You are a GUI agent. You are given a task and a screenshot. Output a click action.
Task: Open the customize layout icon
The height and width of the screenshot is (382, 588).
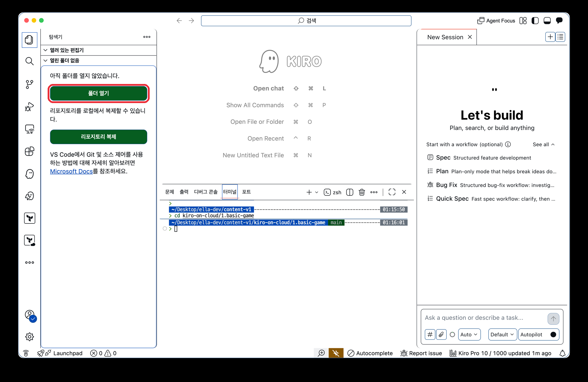pyautogui.click(x=523, y=21)
